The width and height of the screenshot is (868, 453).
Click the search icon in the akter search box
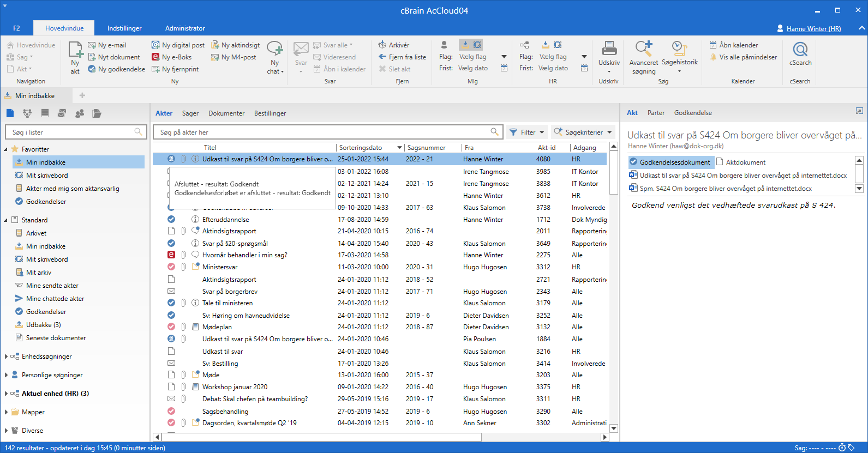pos(494,132)
